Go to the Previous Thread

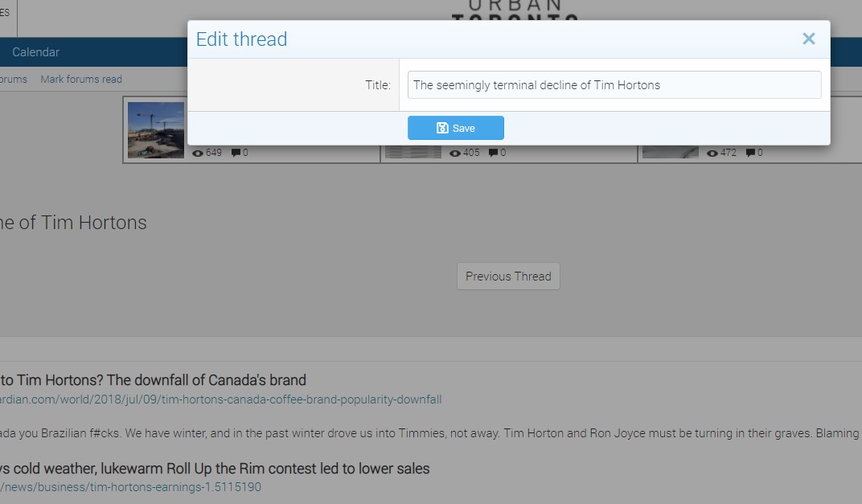pos(508,277)
